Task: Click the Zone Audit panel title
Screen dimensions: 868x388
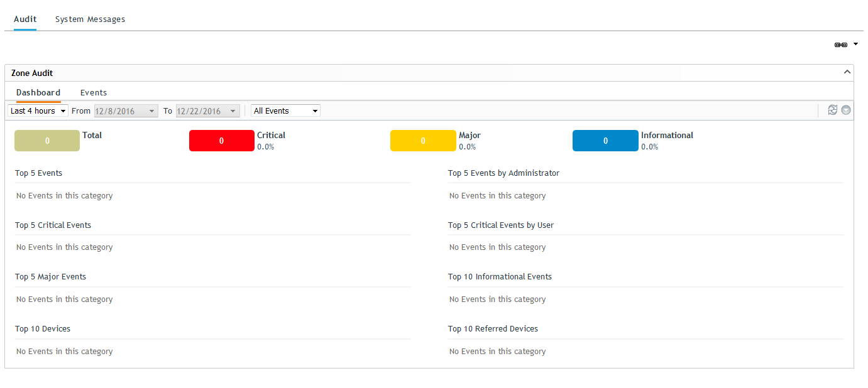Action: pos(32,73)
